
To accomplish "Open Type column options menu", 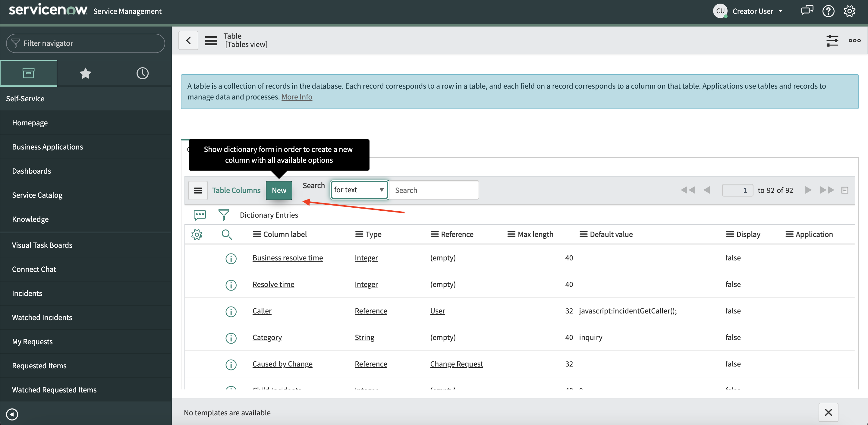I will click(359, 234).
